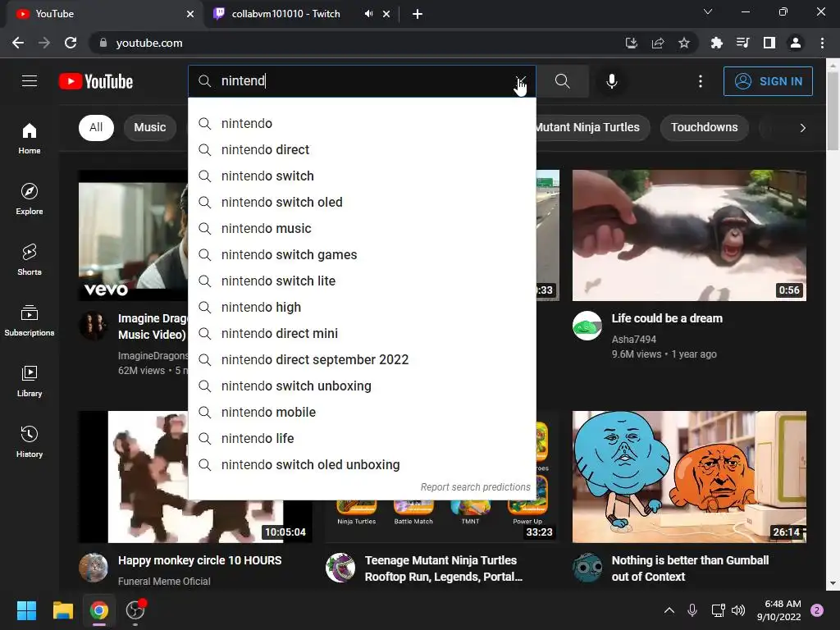The image size is (840, 630).
Task: Toggle Chrome side panel
Action: [769, 43]
